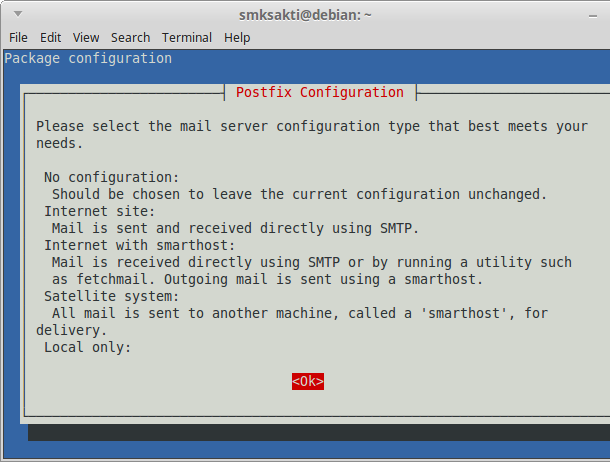
Task: Click the 'Please select the mail server' line
Action: point(312,126)
